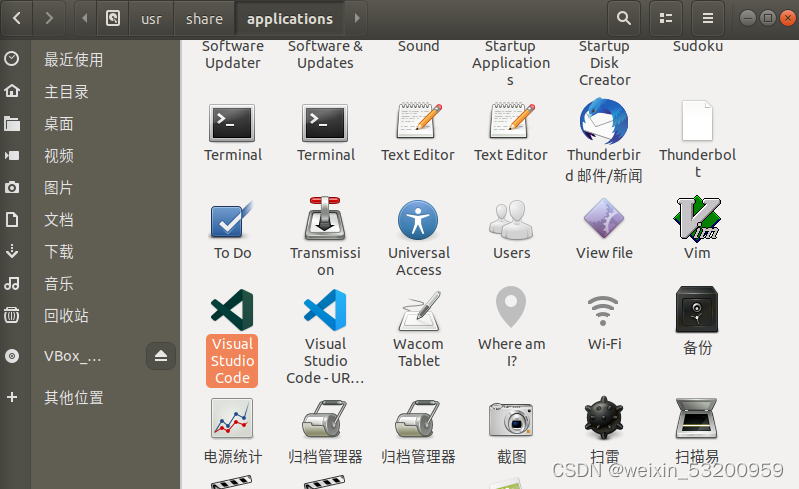This screenshot has height=489, width=799.
Task: Toggle the list view button
Action: coord(665,18)
